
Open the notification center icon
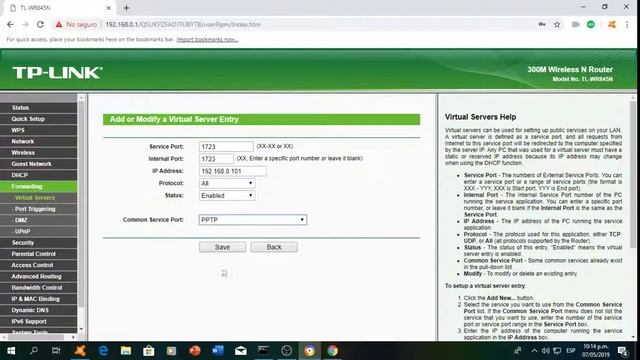(623, 351)
